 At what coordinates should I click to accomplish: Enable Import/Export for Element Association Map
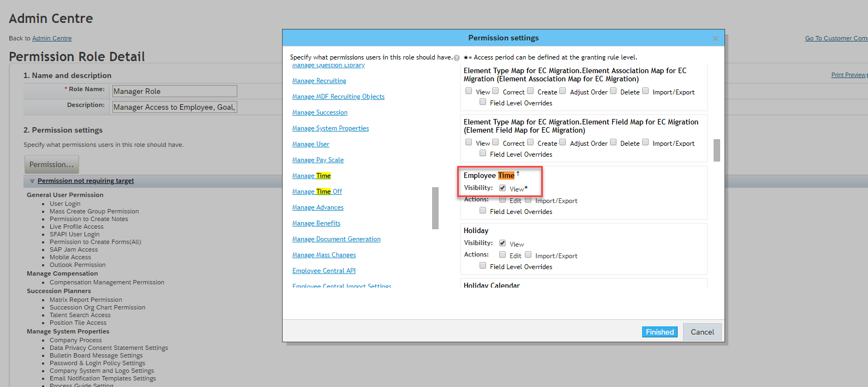point(645,91)
